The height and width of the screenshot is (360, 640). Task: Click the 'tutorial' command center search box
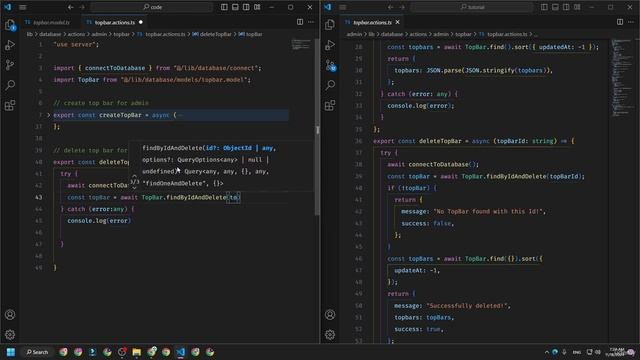(x=472, y=7)
